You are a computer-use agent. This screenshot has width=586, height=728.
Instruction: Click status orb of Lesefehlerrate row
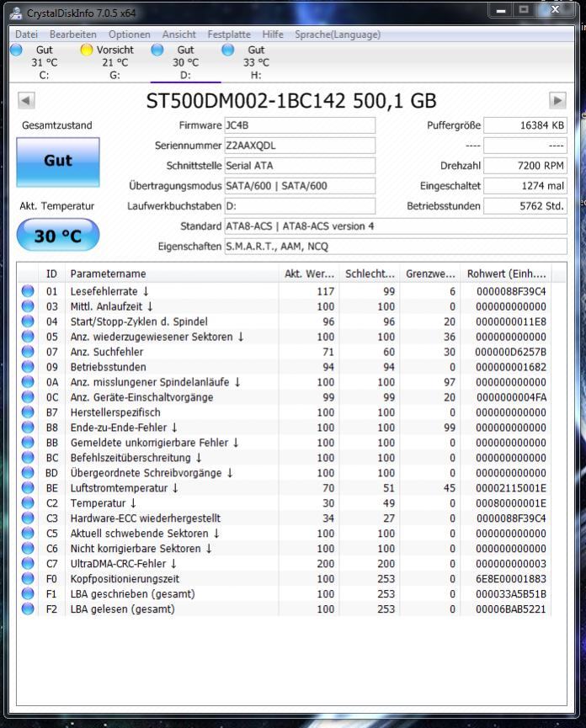[28, 291]
